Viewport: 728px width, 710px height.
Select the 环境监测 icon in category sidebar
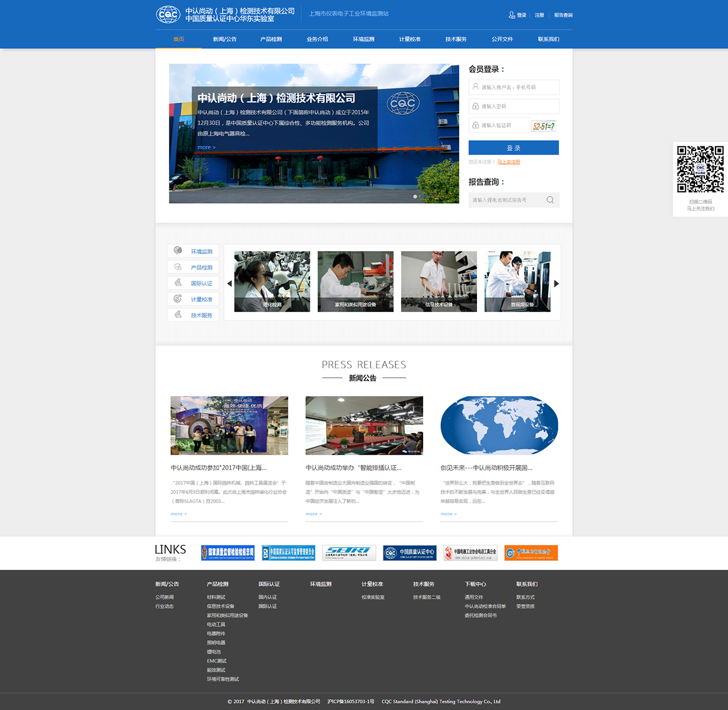[178, 250]
